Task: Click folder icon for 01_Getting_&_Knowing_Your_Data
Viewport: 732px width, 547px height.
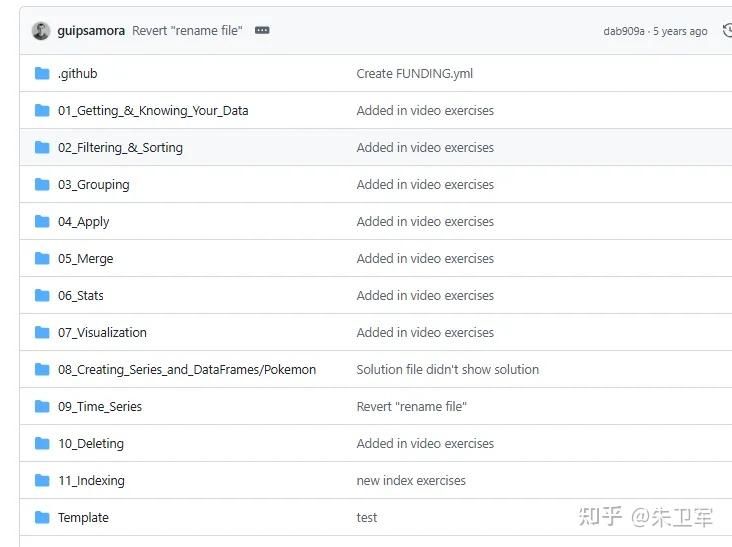Action: pyautogui.click(x=42, y=110)
